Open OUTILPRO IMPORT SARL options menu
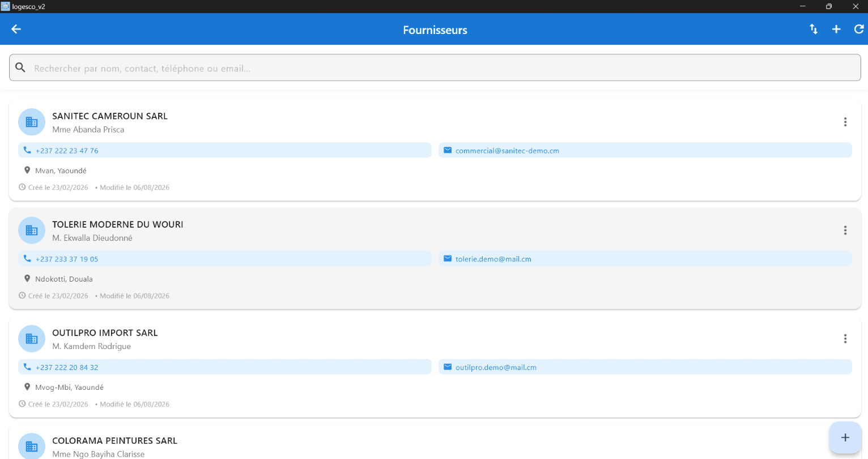Image resolution: width=868 pixels, height=459 pixels. (845, 338)
